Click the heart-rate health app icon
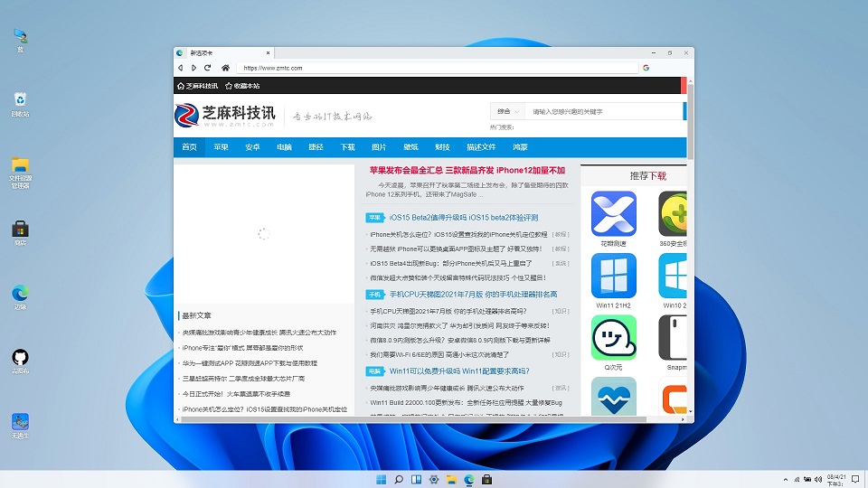The image size is (868, 488). click(613, 396)
